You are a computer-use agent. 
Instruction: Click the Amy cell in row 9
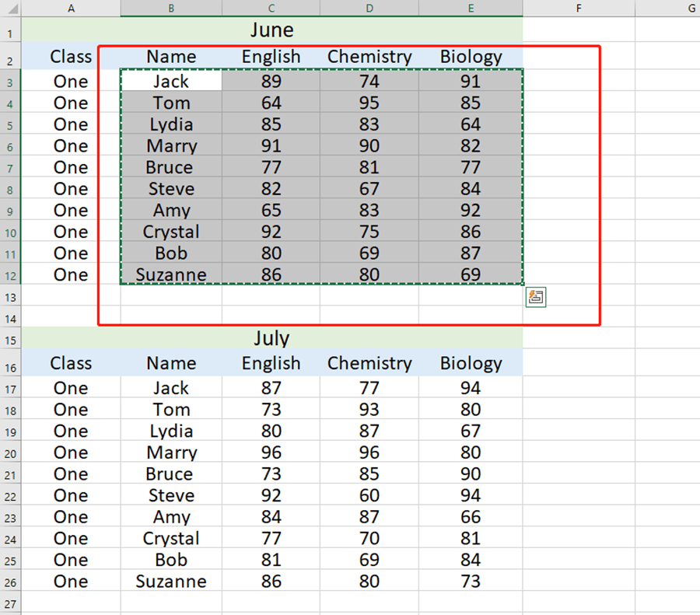pos(171,209)
